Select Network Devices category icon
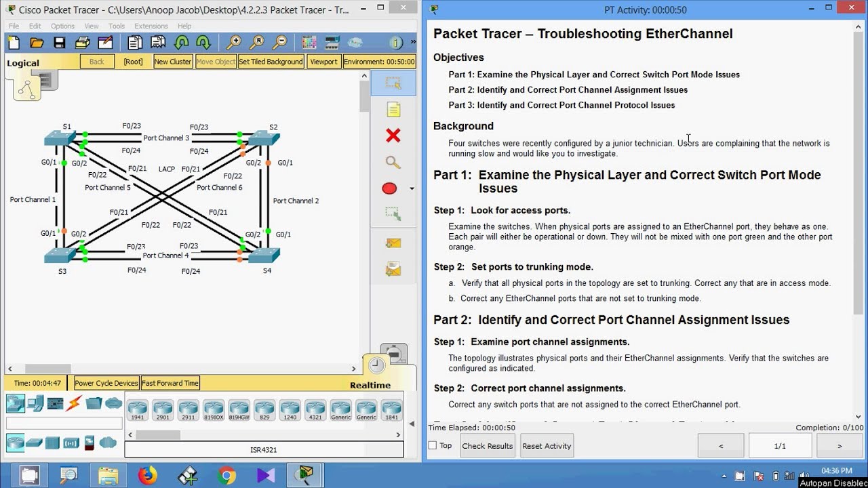 pos(16,403)
